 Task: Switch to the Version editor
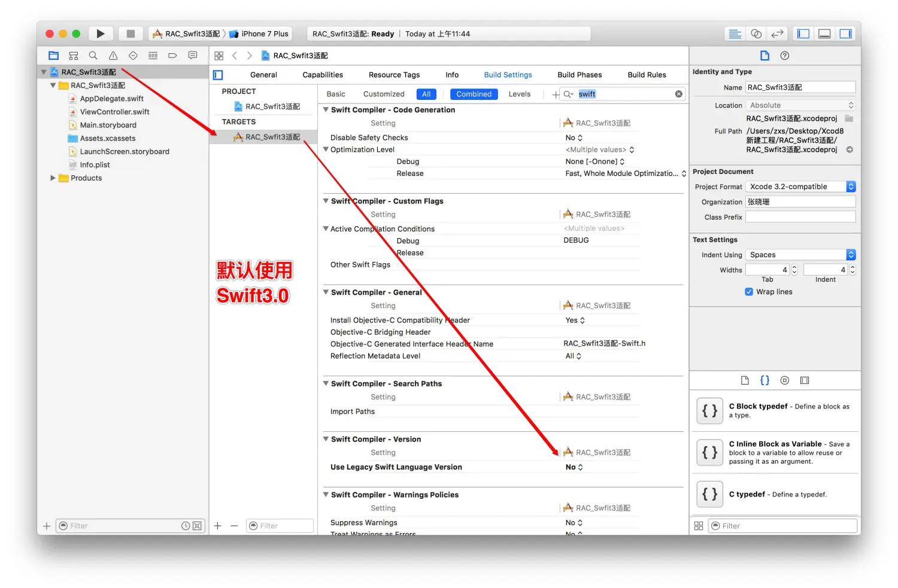[x=777, y=33]
